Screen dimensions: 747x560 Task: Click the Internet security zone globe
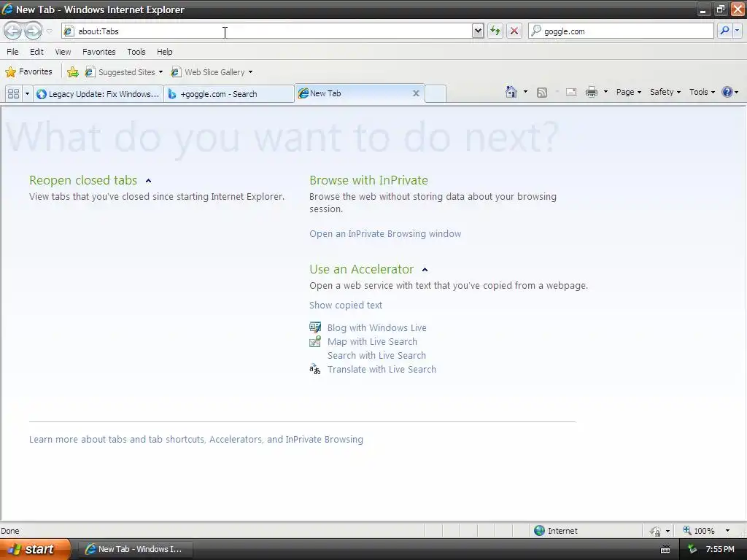point(539,531)
